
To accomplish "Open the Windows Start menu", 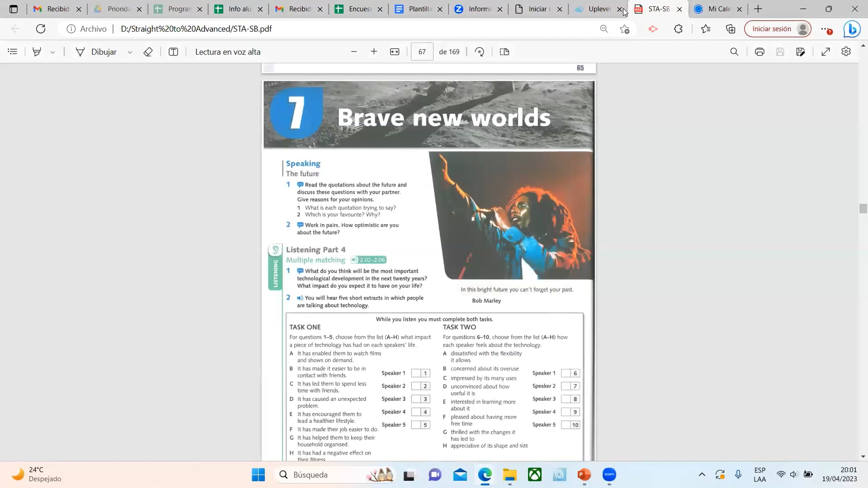I will (258, 475).
